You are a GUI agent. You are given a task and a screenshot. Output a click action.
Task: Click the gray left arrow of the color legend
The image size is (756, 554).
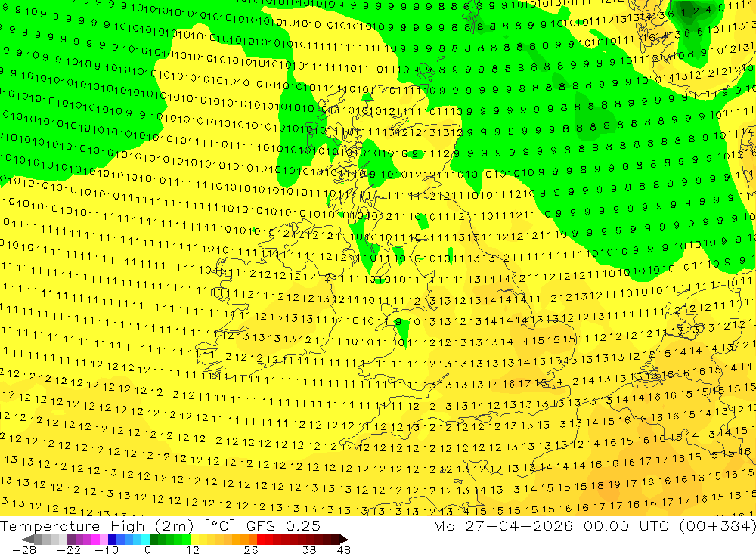[27, 539]
